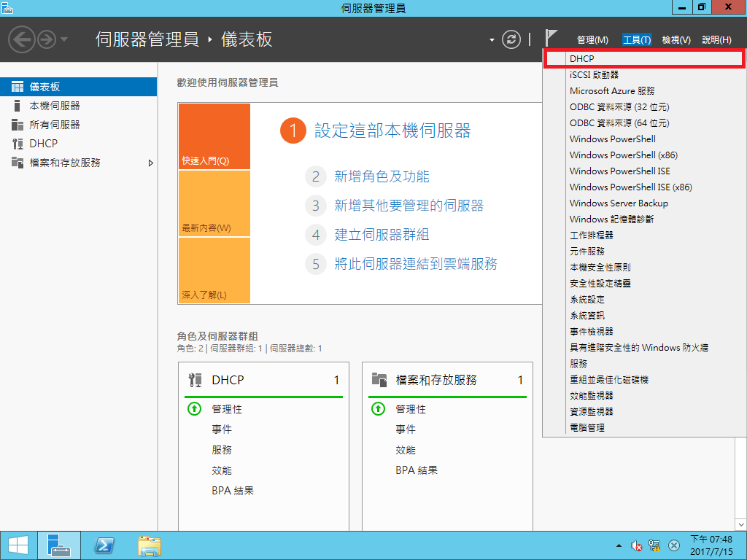Screen dimensions: 747x560
Task: Open 效能監視器 menu entry
Action: coord(645,396)
